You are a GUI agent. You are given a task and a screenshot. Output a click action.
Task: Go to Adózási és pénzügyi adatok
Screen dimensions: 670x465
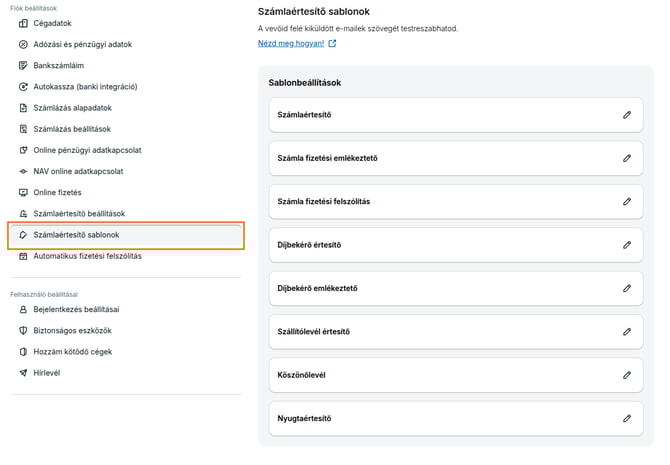pyautogui.click(x=82, y=45)
